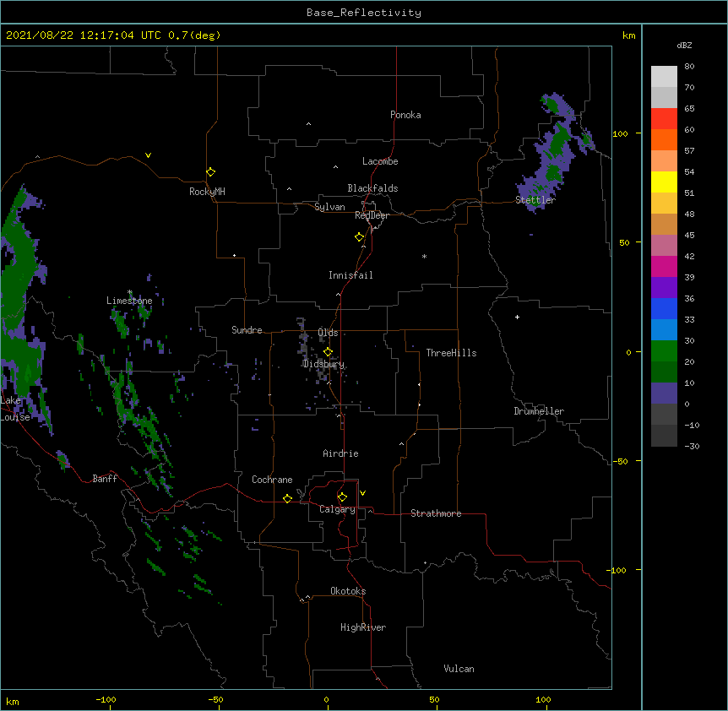Click the yellow marker near RockyMH
Viewport: 728px width, 711px height.
(210, 171)
